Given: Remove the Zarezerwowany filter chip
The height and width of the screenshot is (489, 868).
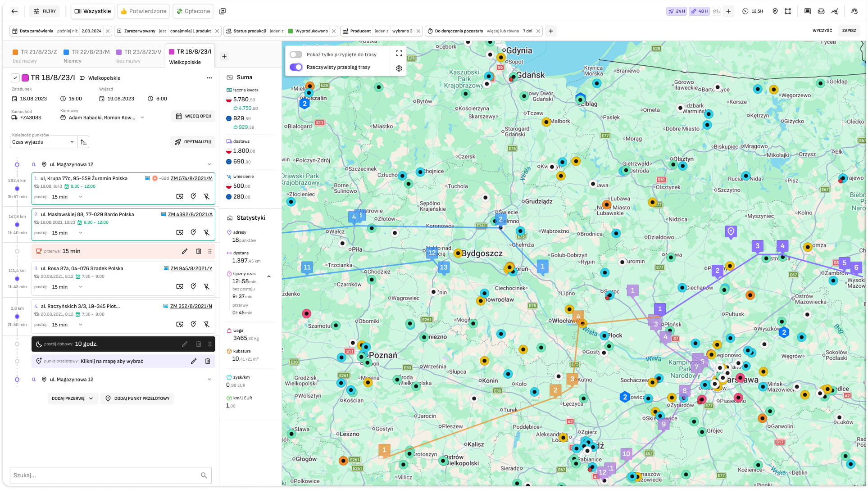Looking at the screenshot, I should 217,31.
